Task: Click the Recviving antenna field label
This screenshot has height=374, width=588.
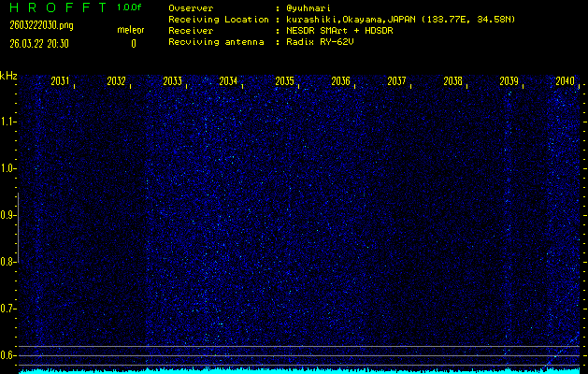Action: click(x=216, y=42)
